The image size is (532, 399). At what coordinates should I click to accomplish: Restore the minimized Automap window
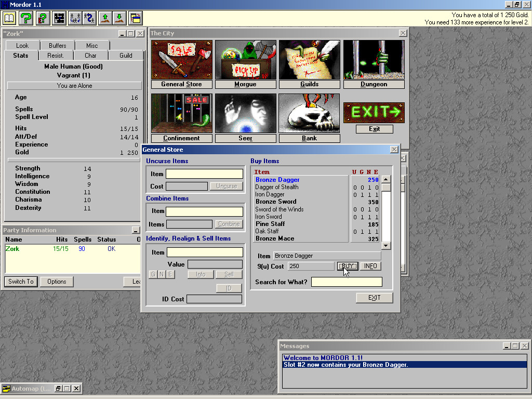(x=58, y=389)
